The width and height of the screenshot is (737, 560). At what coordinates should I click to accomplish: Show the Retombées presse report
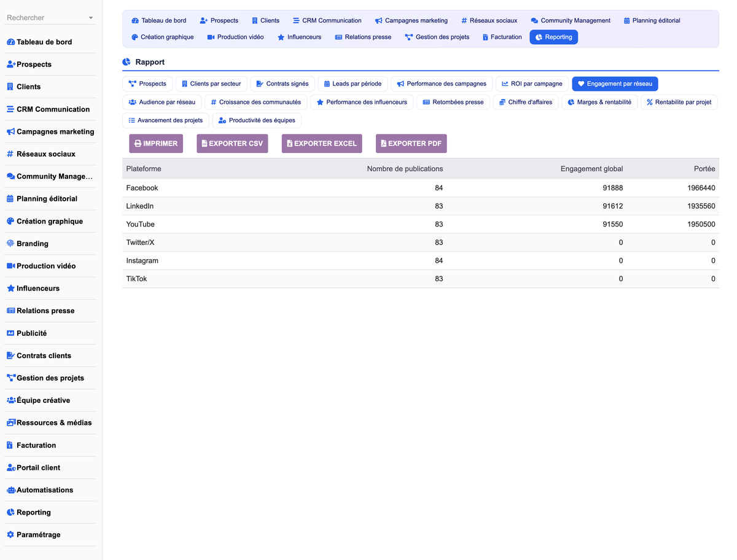(453, 103)
